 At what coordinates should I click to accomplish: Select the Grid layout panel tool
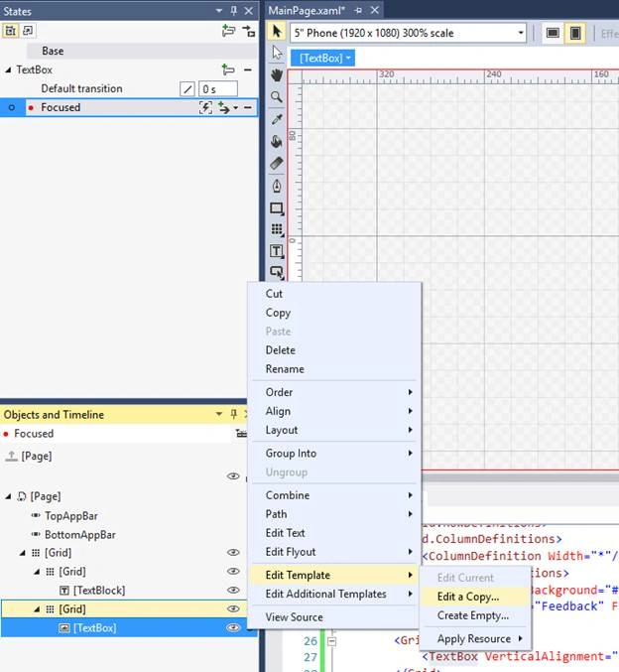277,229
